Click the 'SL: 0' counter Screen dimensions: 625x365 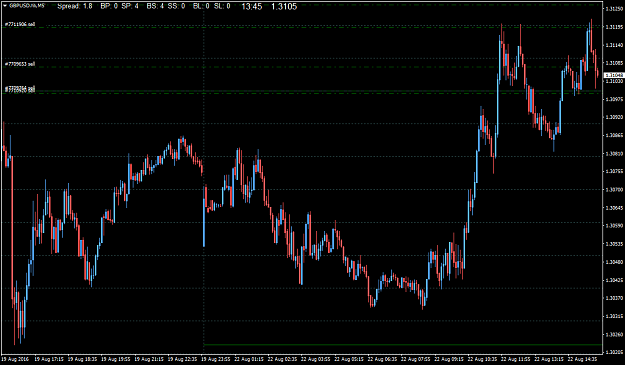tap(222, 6)
